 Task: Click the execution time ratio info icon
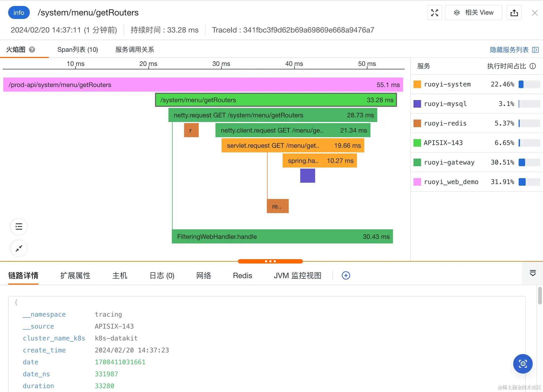coord(533,66)
